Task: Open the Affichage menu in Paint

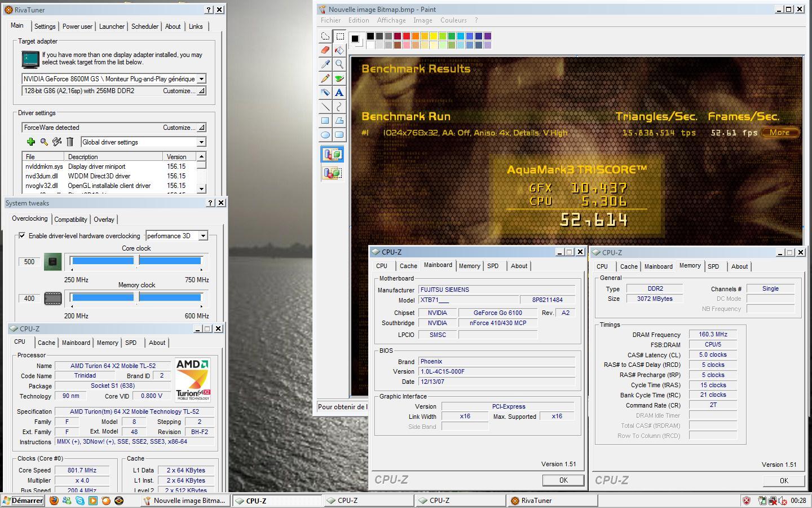Action: 391,20
